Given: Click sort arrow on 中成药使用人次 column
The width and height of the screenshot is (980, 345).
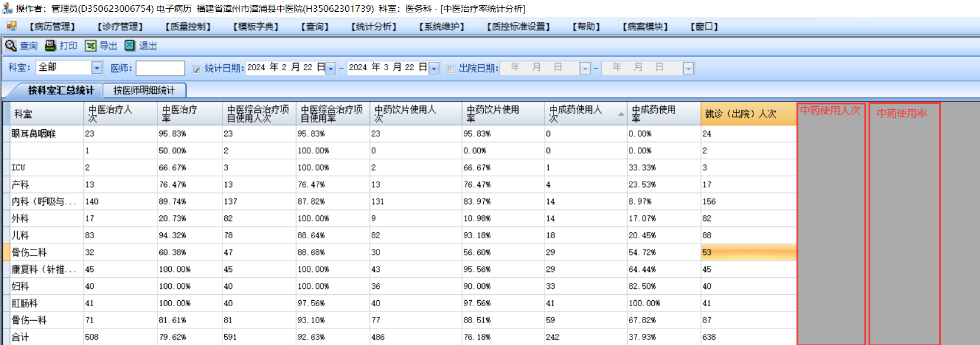Looking at the screenshot, I should coord(621,114).
